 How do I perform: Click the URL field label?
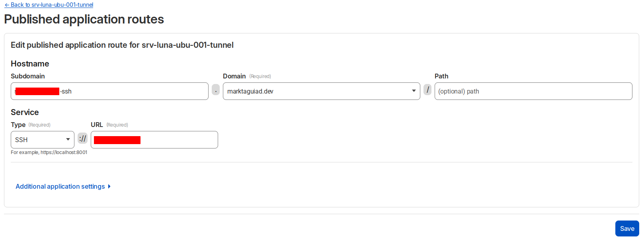pos(97,125)
